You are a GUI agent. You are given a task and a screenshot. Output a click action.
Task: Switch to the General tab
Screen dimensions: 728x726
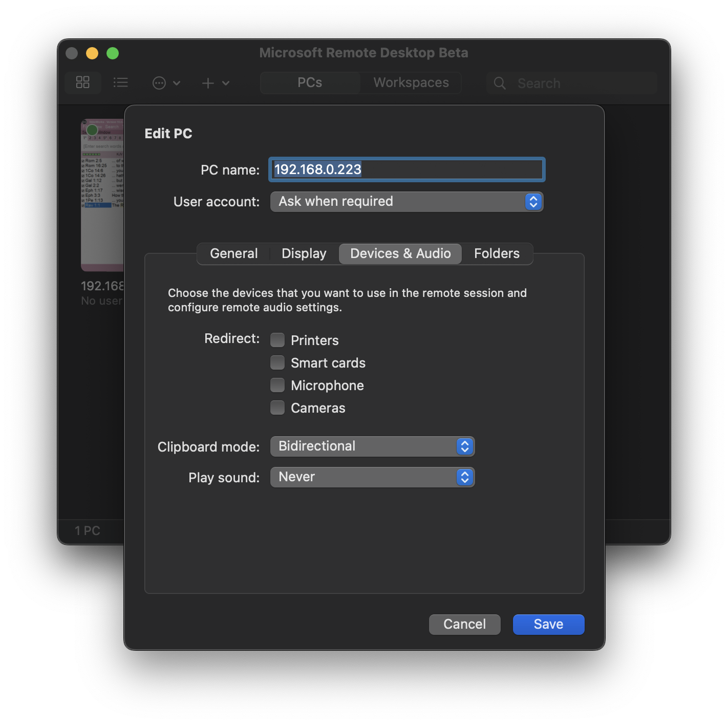coord(234,253)
